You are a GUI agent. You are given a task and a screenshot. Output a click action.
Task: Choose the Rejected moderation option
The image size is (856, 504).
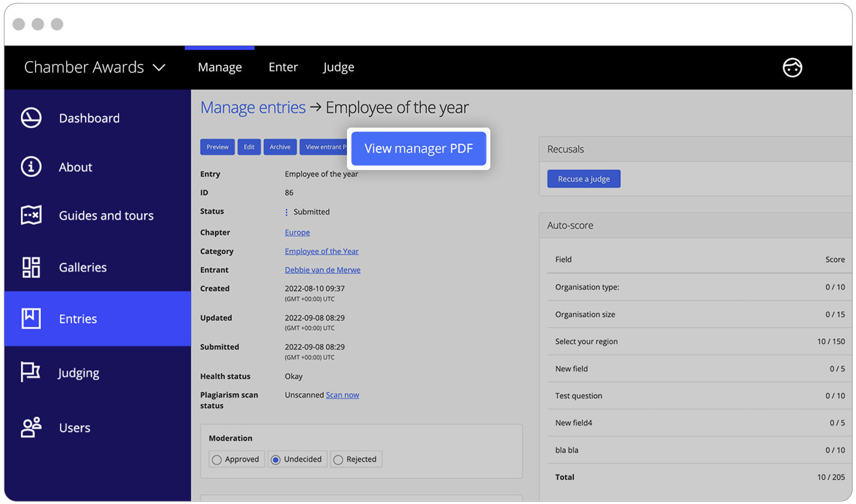pos(338,459)
